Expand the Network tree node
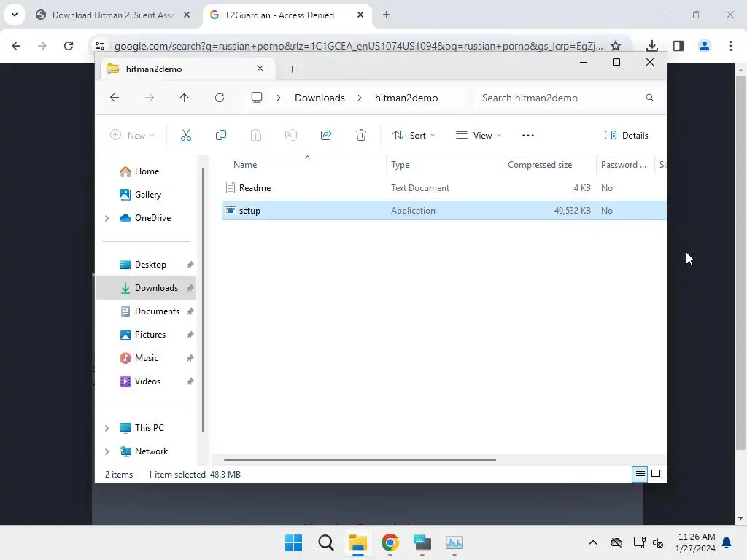The image size is (747, 560). pos(107,451)
